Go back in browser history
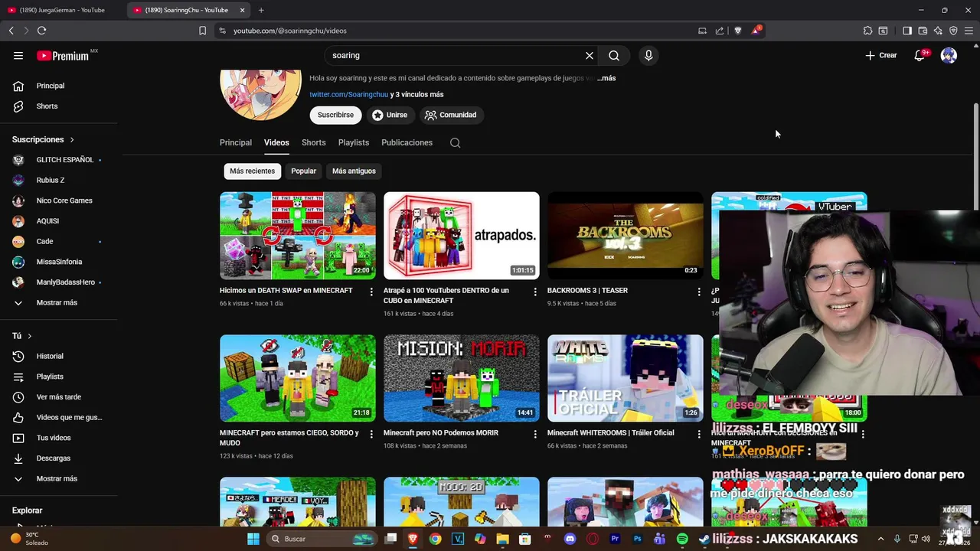The width and height of the screenshot is (980, 551). click(x=11, y=31)
